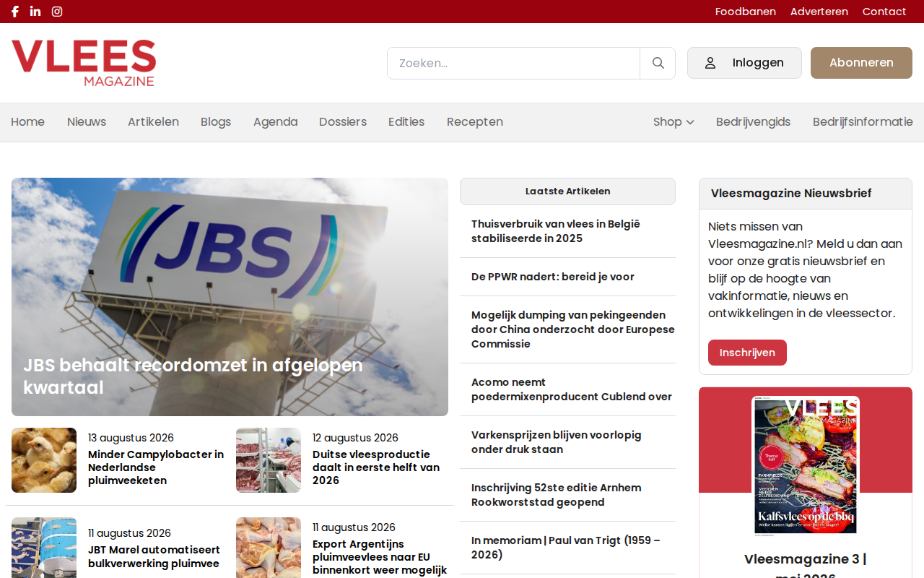Click the Vlees Magazine logo
Image resolution: width=924 pixels, height=578 pixels.
click(84, 63)
